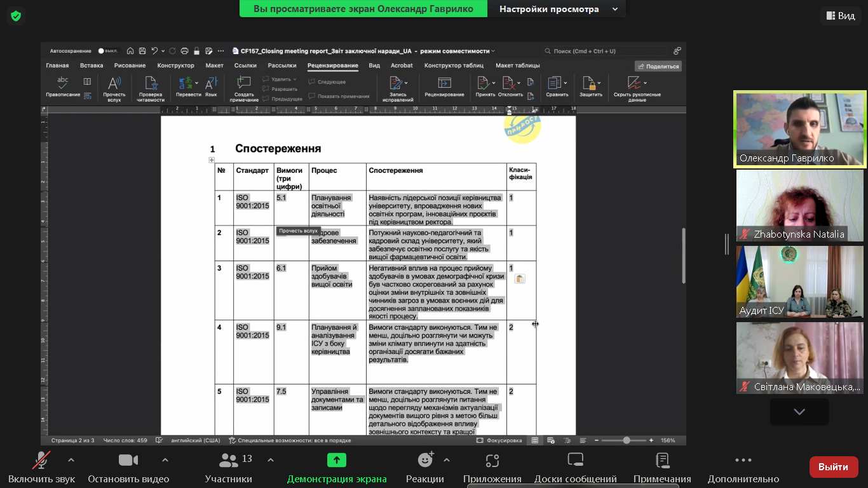Click the paste options icon in table
The width and height of the screenshot is (868, 488).
520,279
